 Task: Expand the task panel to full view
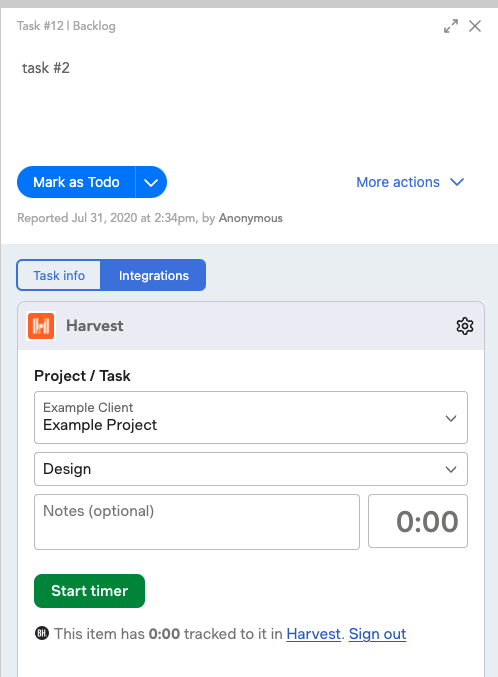point(451,26)
